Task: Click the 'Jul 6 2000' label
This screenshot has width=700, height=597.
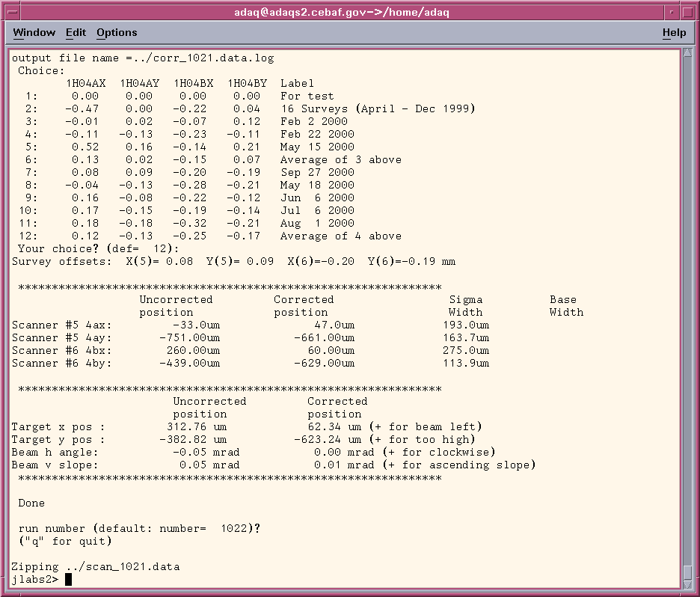Action: [317, 210]
